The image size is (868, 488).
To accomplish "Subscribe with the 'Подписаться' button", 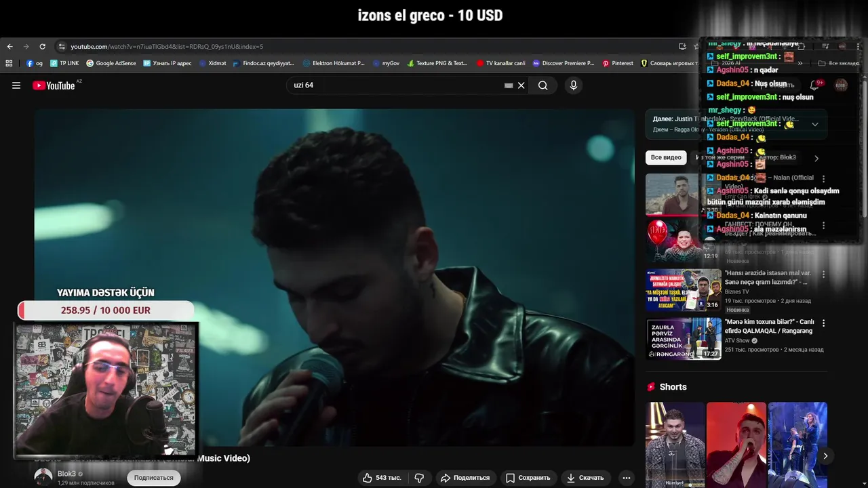I will (x=154, y=478).
